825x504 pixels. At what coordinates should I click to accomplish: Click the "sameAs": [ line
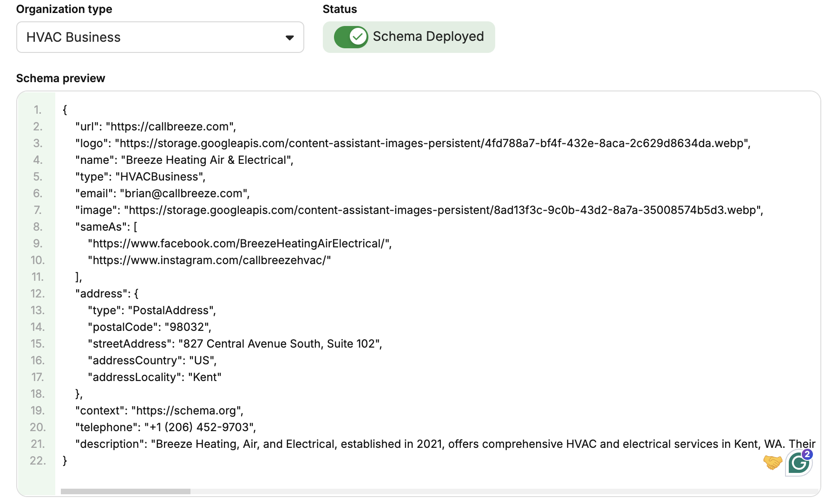106,227
